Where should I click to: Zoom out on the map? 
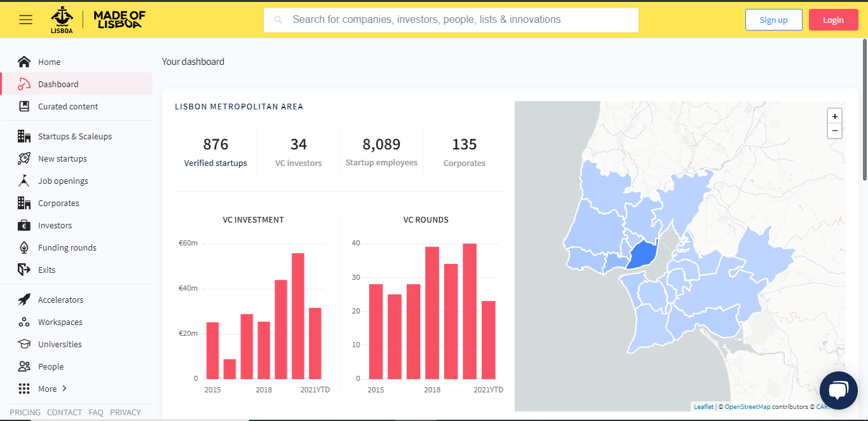[834, 131]
